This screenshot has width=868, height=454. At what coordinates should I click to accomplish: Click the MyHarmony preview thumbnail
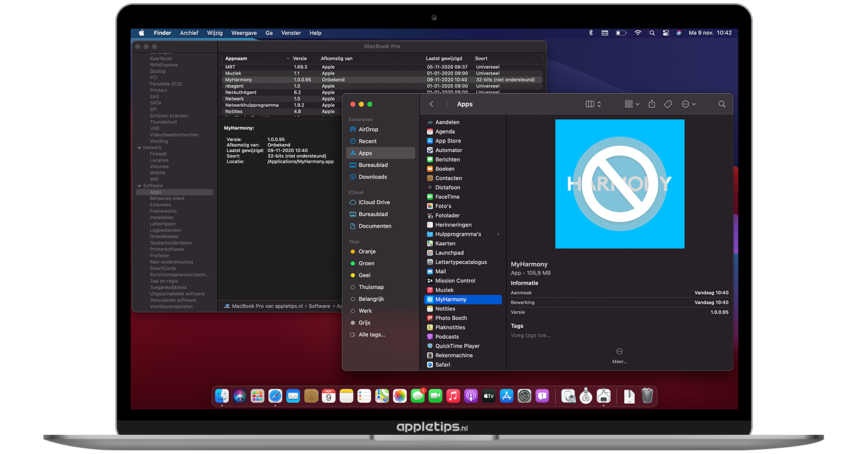click(x=619, y=184)
